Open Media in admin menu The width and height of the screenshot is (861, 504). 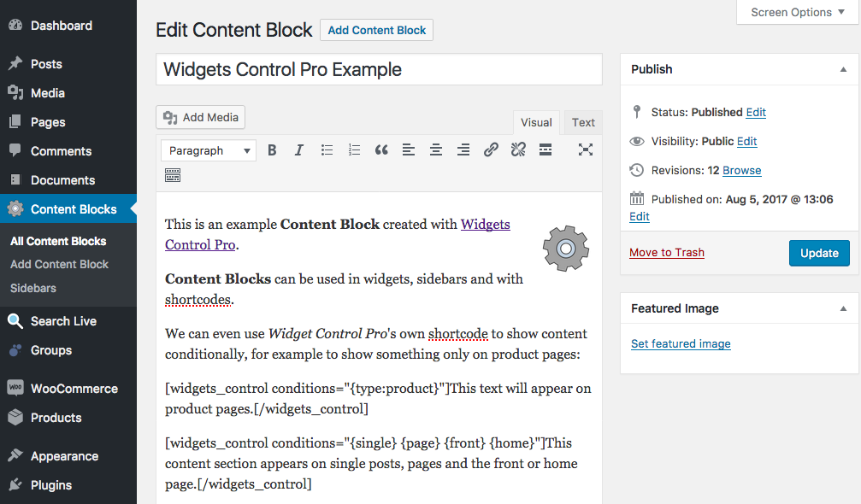tap(68, 93)
